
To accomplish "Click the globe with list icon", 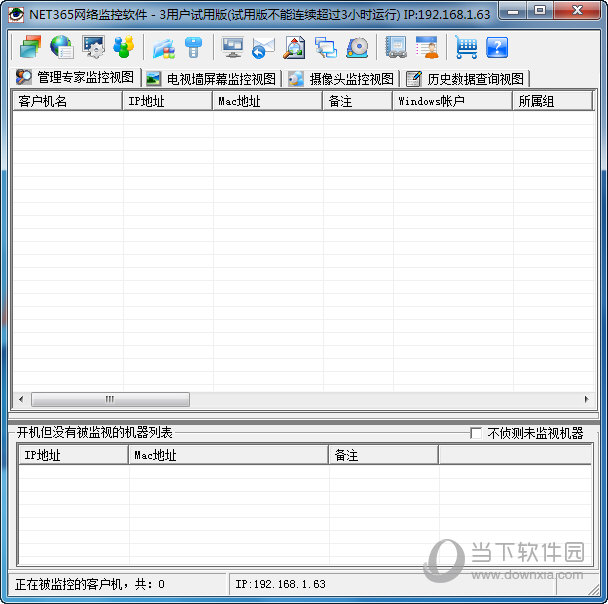I will pyautogui.click(x=62, y=47).
